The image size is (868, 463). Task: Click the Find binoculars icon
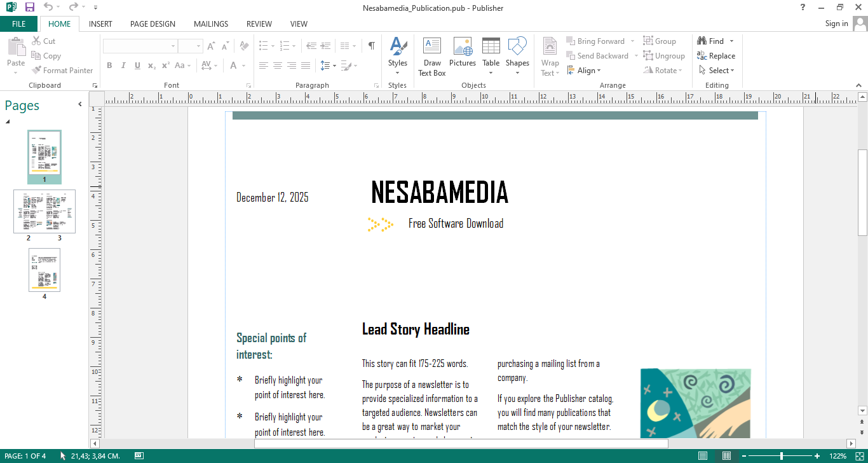pyautogui.click(x=702, y=41)
